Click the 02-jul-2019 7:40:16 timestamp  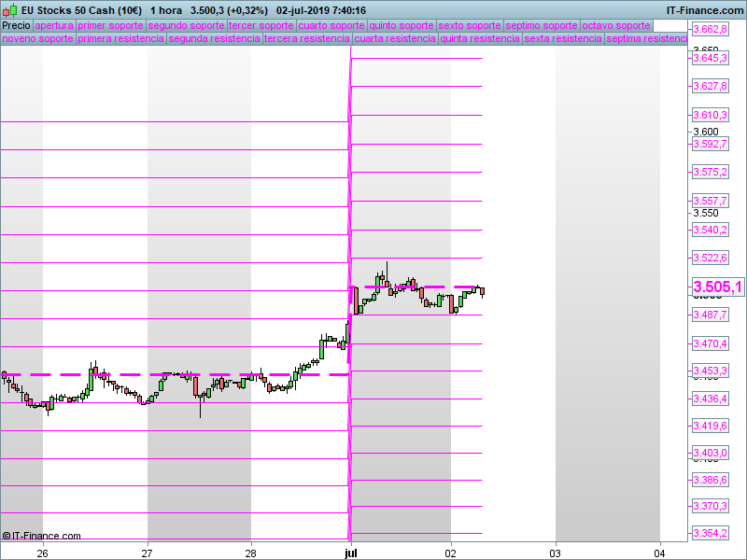coord(321,10)
